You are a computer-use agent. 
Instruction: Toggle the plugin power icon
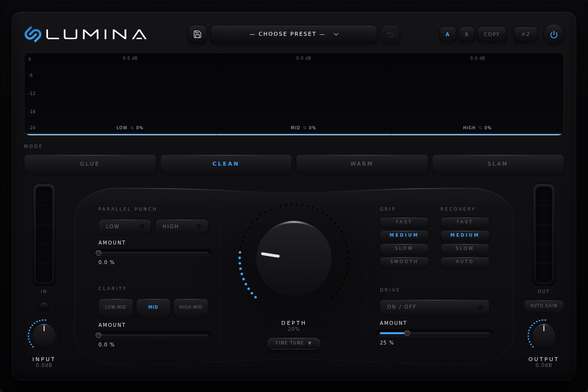click(554, 34)
